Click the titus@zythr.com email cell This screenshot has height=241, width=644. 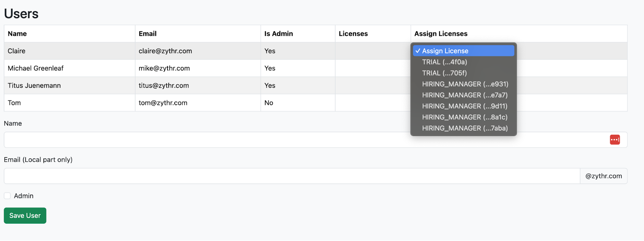164,86
